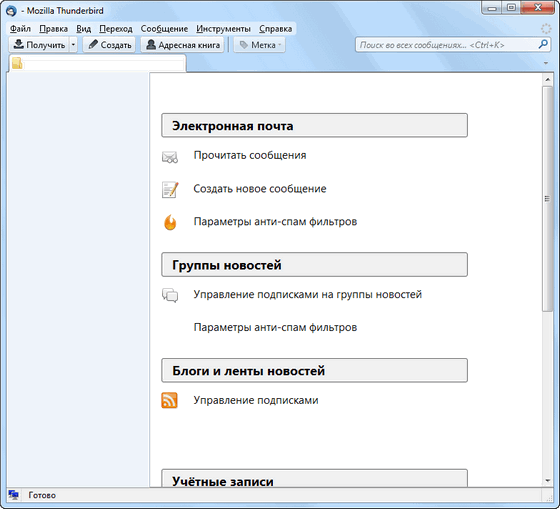
Task: Click the Группы новостей section header
Action: [314, 265]
